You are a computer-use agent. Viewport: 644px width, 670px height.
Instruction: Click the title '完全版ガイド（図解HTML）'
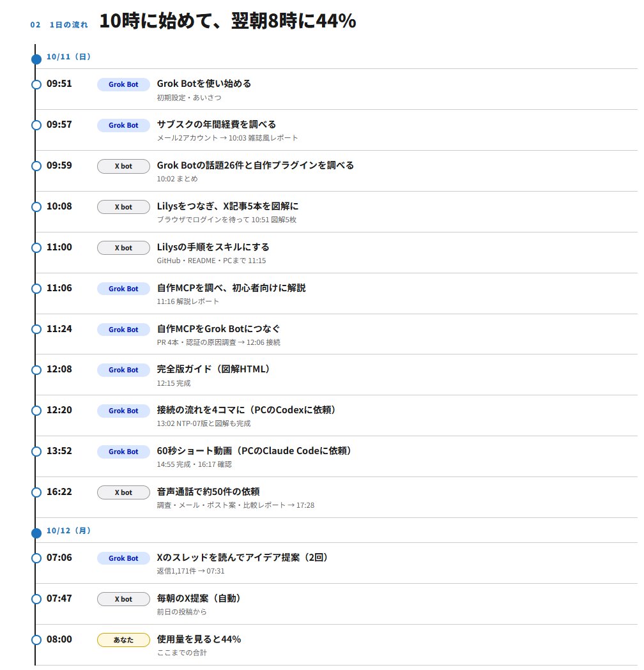pos(213,369)
